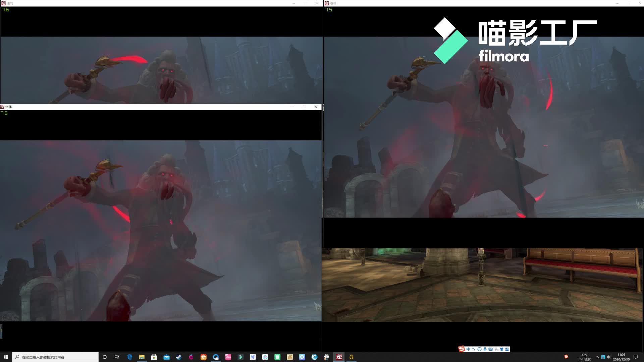Click the lower-left 逆战 window app icon

(2, 107)
